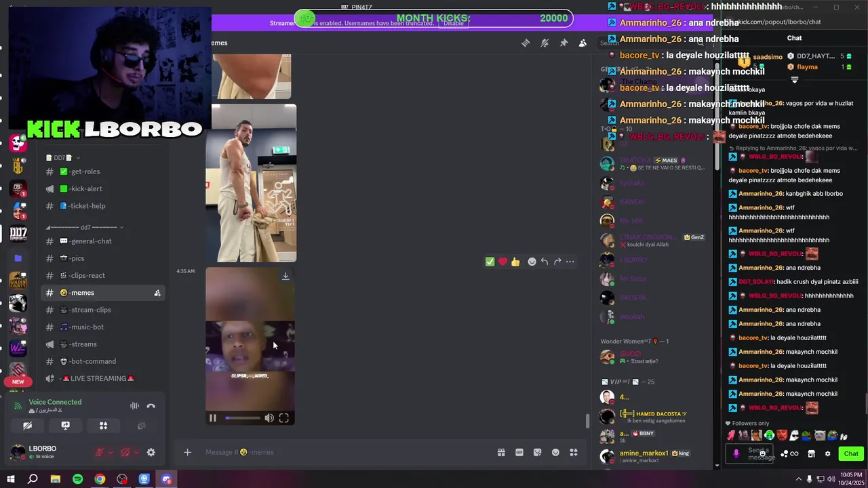The image size is (868, 488).
Task: Open the -clips-react channel
Action: click(102, 275)
